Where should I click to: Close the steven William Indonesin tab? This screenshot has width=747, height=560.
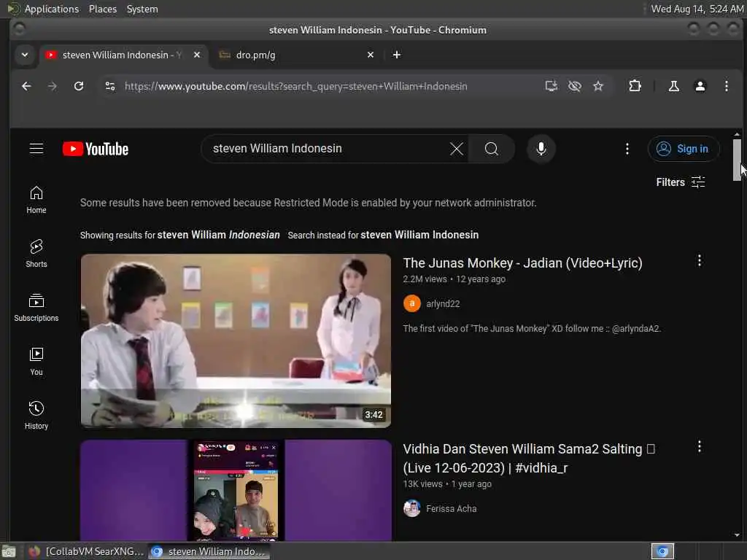click(x=197, y=55)
